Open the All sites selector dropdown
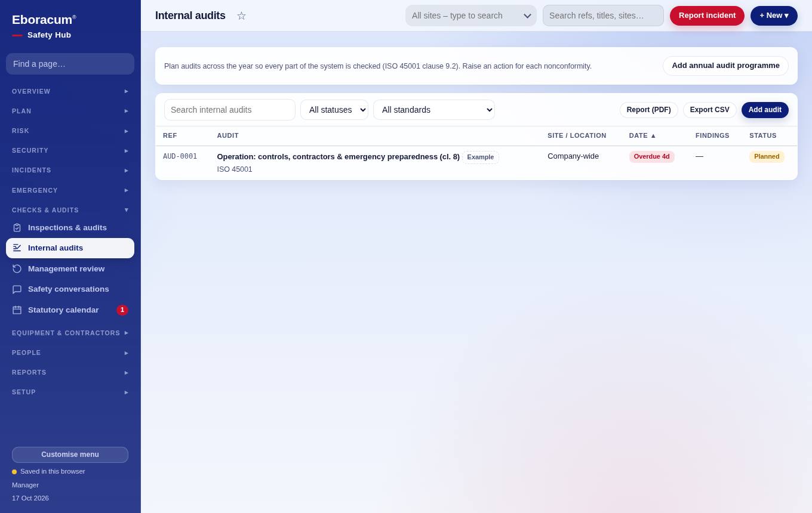The image size is (812, 513). (x=471, y=16)
